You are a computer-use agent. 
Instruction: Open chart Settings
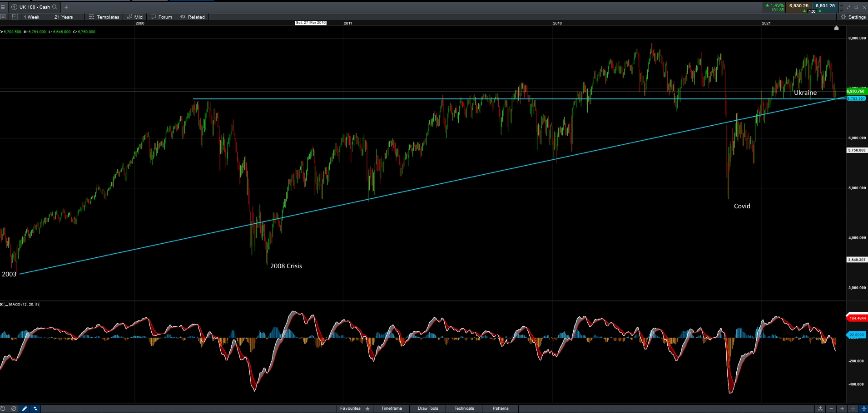point(853,17)
